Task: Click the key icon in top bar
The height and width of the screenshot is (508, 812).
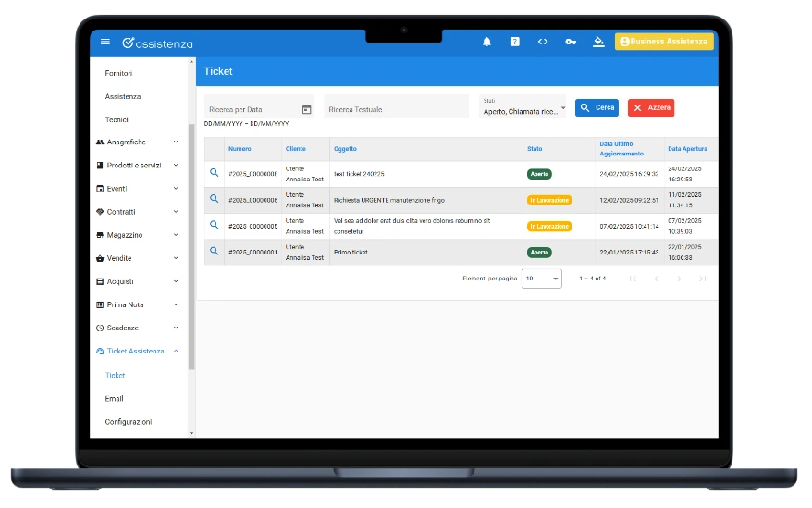Action: [x=571, y=42]
